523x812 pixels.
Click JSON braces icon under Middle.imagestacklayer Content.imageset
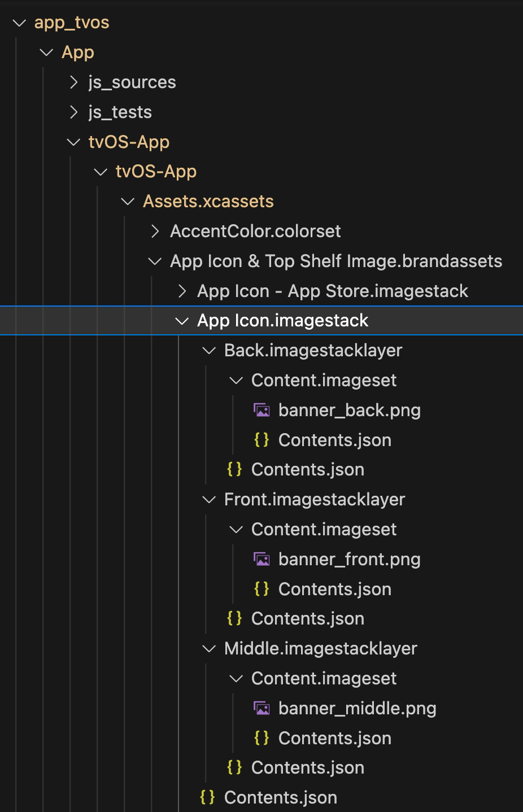click(261, 738)
